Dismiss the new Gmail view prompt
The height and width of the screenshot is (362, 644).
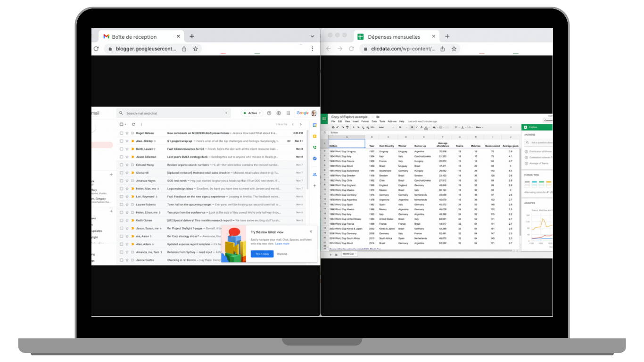click(x=282, y=254)
